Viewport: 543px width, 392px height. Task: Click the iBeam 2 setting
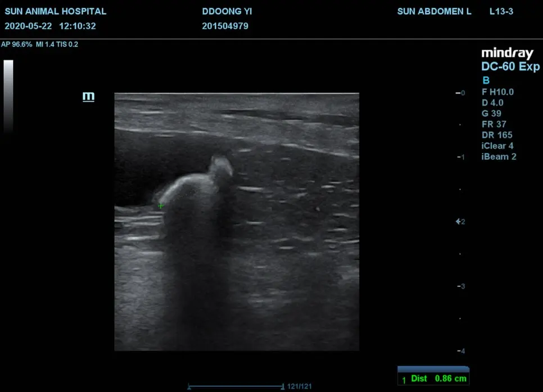pos(499,156)
